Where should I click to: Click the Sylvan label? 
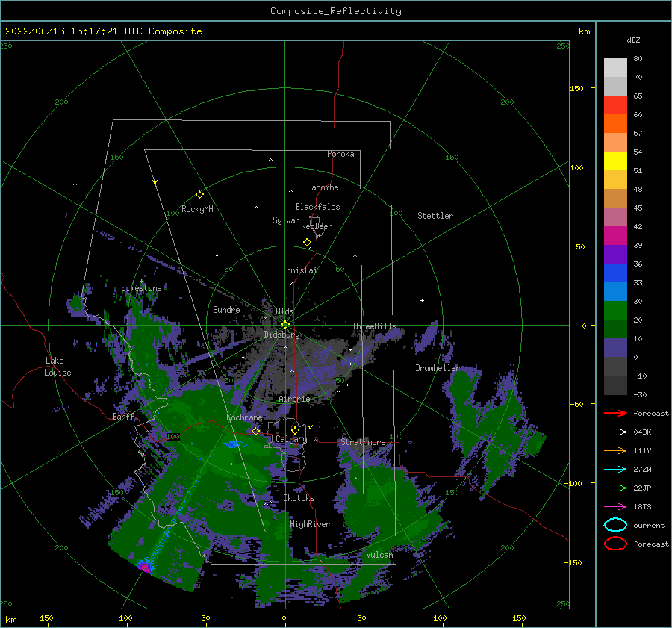(286, 220)
